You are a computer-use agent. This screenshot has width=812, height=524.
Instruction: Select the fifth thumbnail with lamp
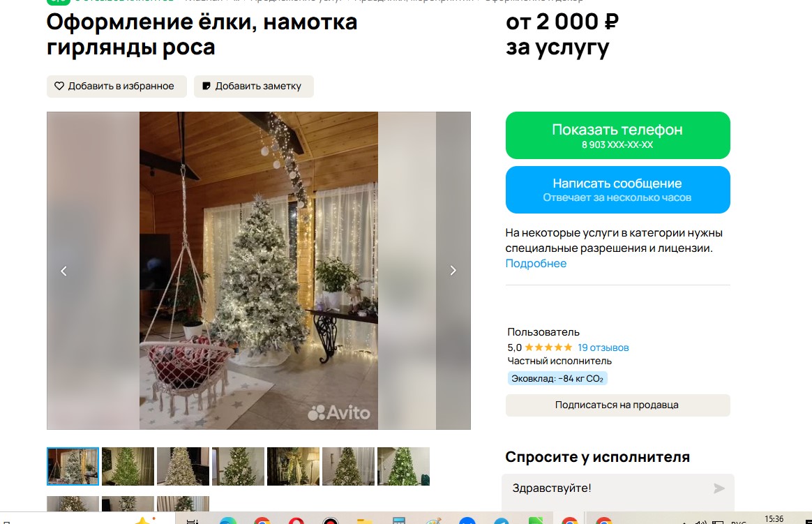coord(293,467)
